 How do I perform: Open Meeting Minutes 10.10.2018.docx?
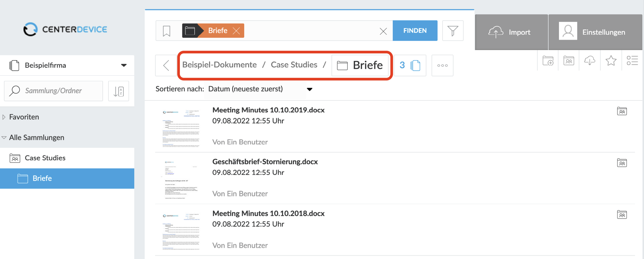click(268, 213)
